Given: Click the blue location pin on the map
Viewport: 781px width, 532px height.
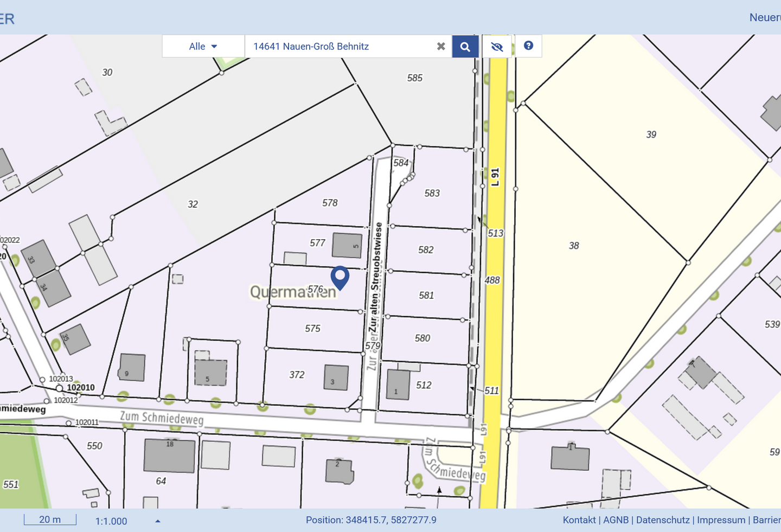Looking at the screenshot, I should [x=340, y=277].
